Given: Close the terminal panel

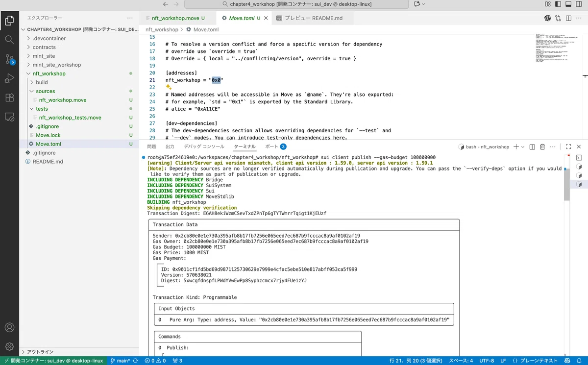Looking at the screenshot, I should 580,146.
